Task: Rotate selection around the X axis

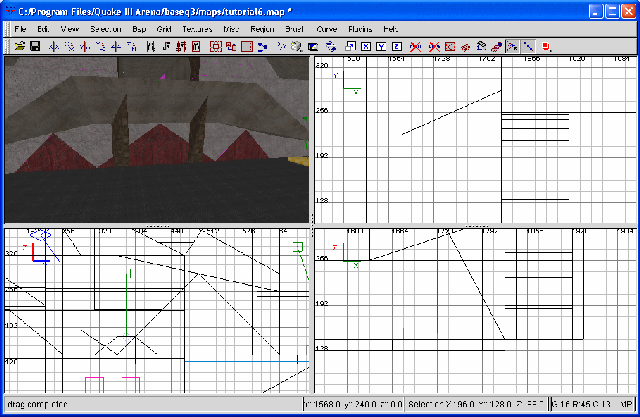Action: (69, 47)
